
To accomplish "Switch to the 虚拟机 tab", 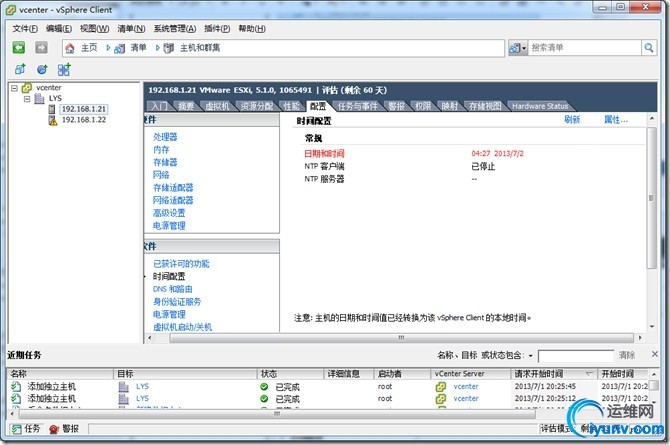I will click(x=217, y=106).
